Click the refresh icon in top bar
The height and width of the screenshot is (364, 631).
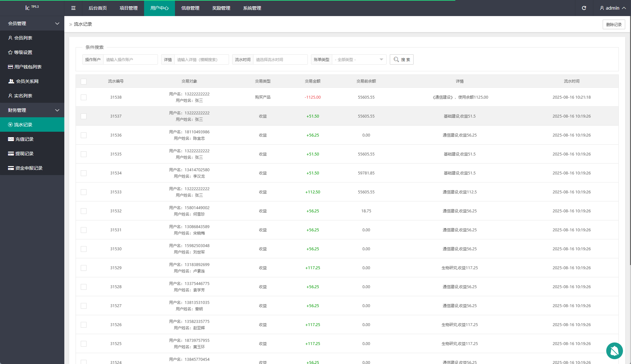(x=584, y=8)
